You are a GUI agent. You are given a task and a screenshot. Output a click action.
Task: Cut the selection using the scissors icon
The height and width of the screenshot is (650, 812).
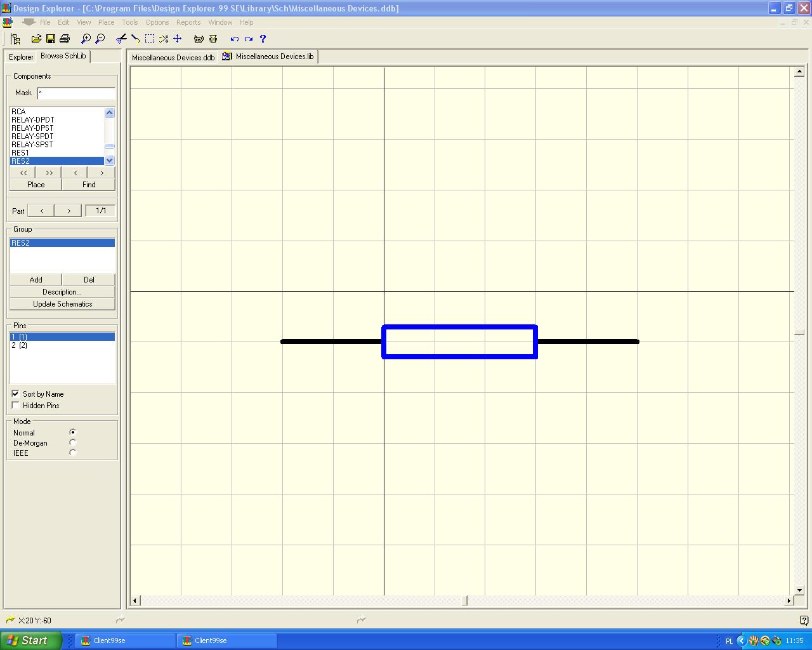(x=121, y=39)
